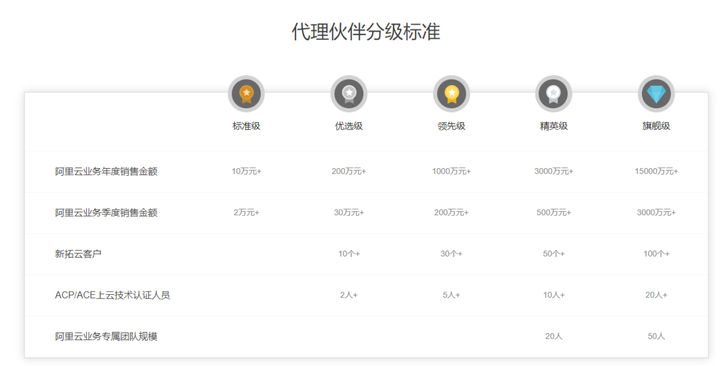The width and height of the screenshot is (720, 366).
Task: Click the bronze medal icon for 标准级
Action: (x=246, y=94)
